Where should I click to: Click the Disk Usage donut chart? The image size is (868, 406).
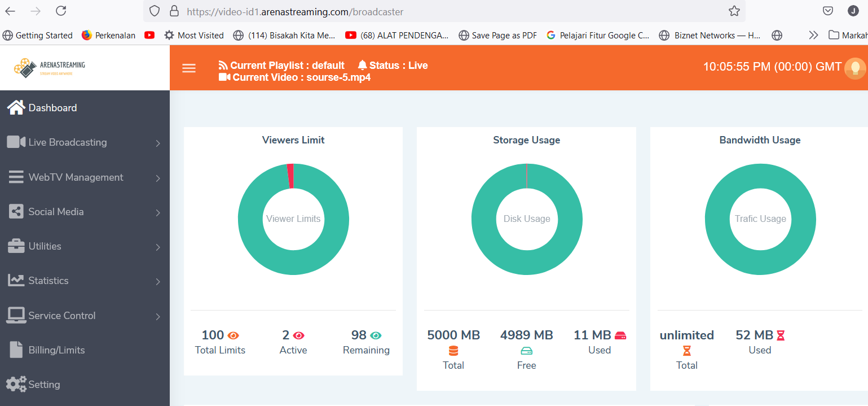[527, 219]
